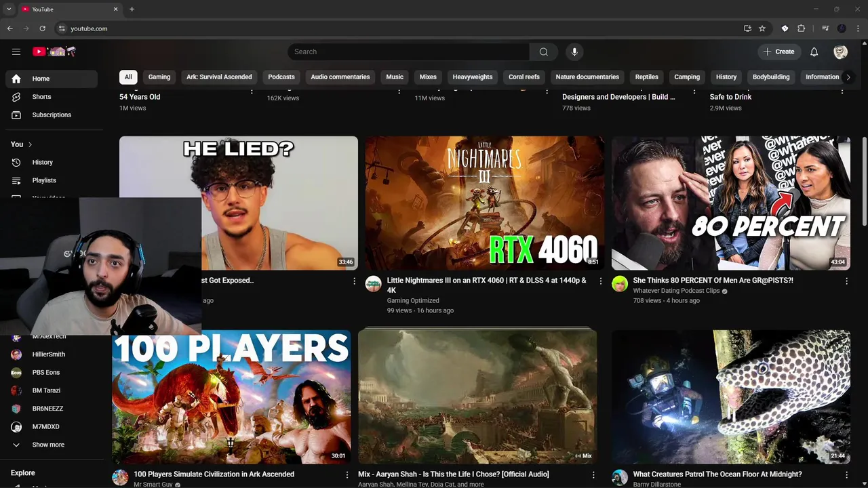Image resolution: width=868 pixels, height=488 pixels.
Task: Go to Home in sidebar
Action: coord(52,79)
